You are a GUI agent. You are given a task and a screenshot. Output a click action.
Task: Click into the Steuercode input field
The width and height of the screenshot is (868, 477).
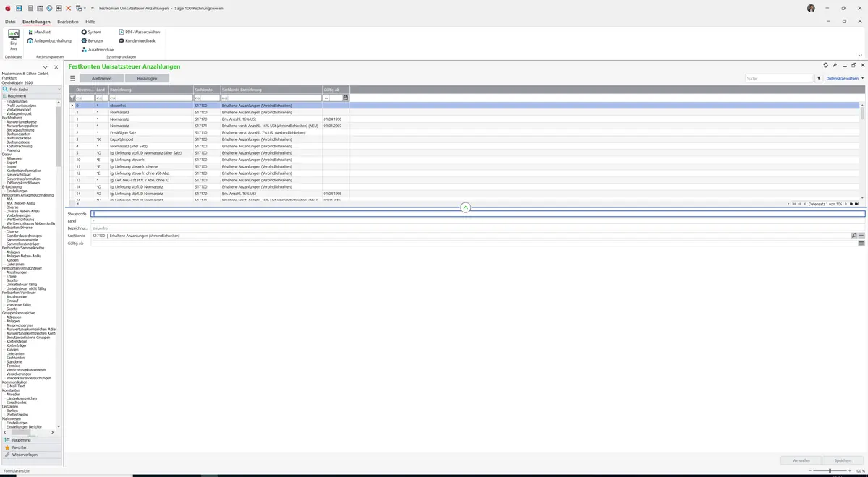tap(477, 214)
